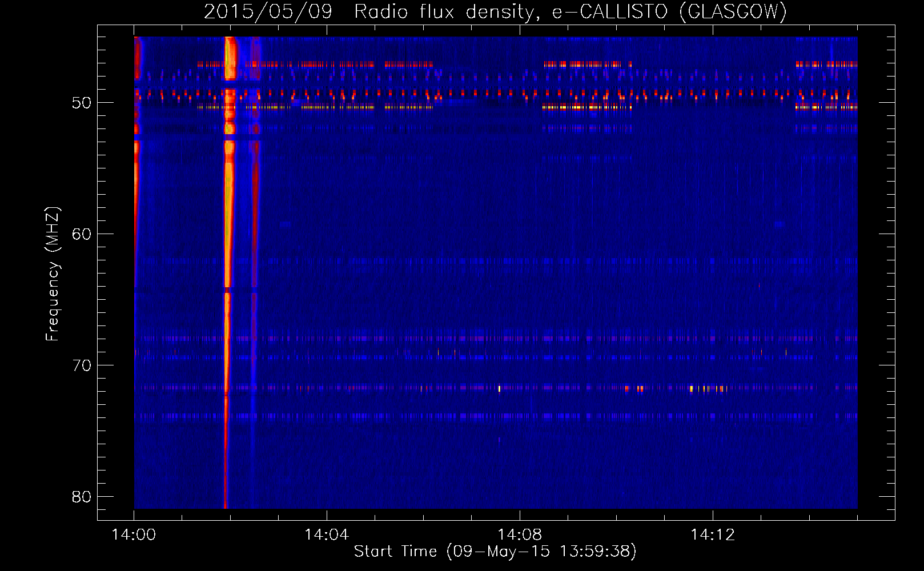
Task: Click the 14:08 time tick label
Action: 520,534
